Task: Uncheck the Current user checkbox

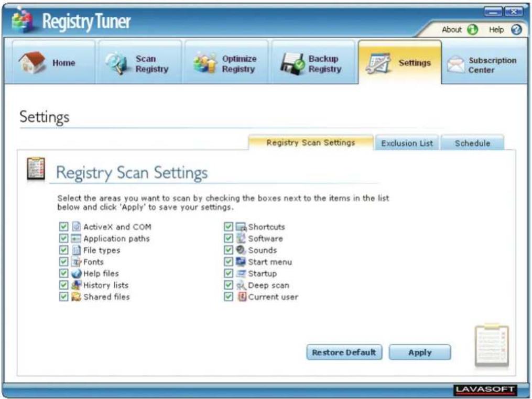Action: (229, 296)
